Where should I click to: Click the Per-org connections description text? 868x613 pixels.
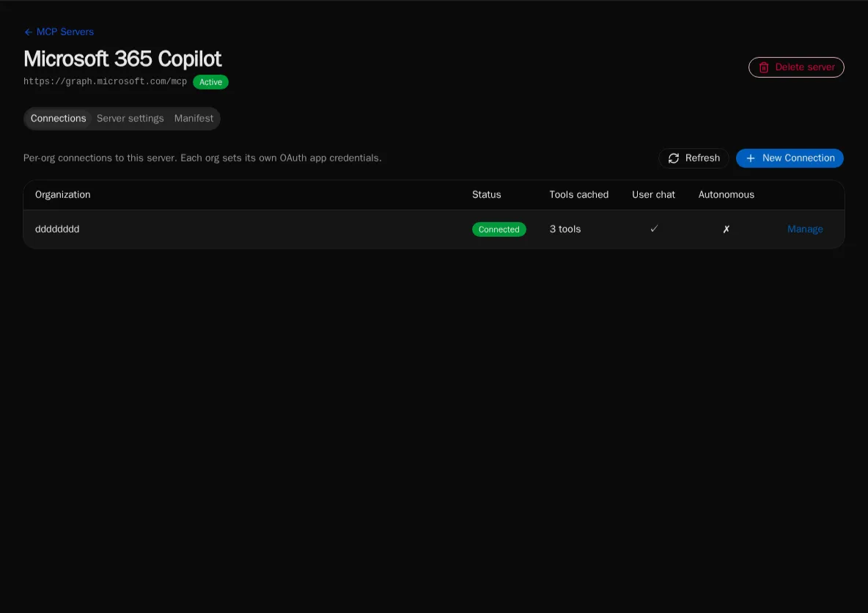(202, 158)
